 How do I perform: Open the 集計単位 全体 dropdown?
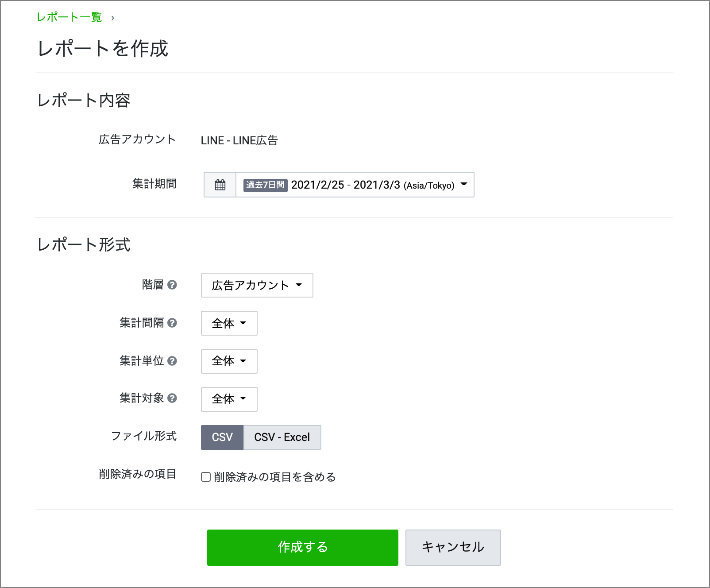(229, 361)
